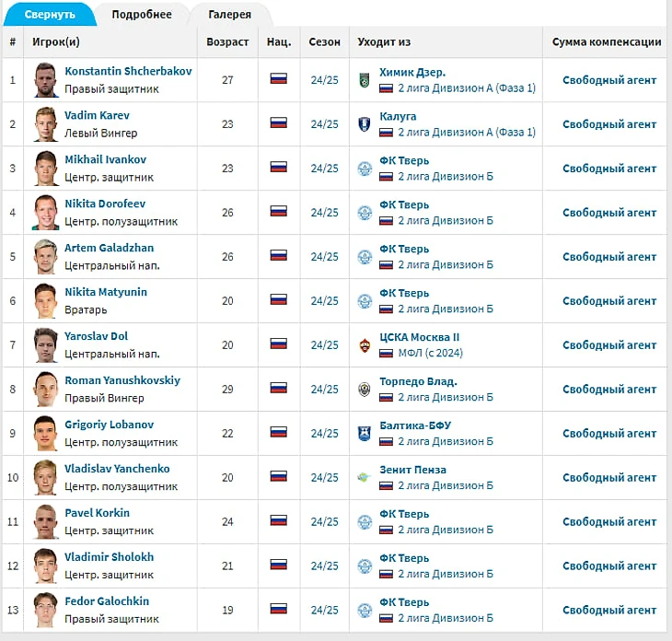
Task: Collapse the table with Свернуть tab
Action: (x=50, y=15)
